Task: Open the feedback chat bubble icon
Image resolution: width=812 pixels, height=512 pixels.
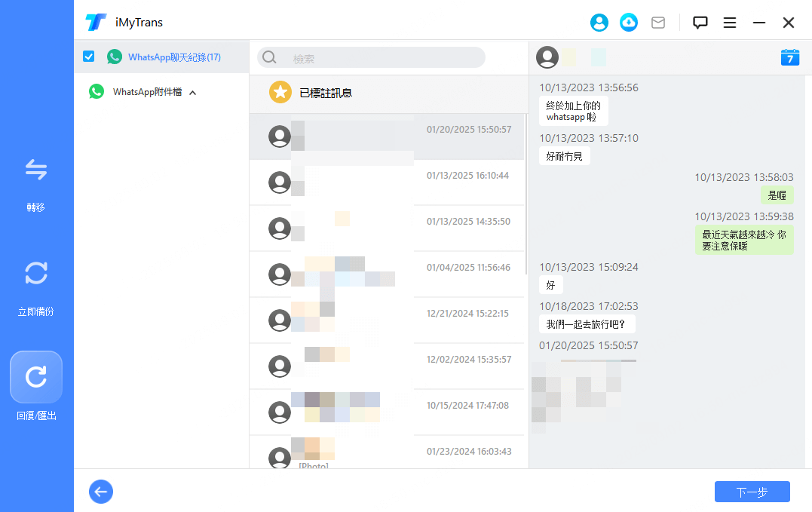Action: pos(700,23)
